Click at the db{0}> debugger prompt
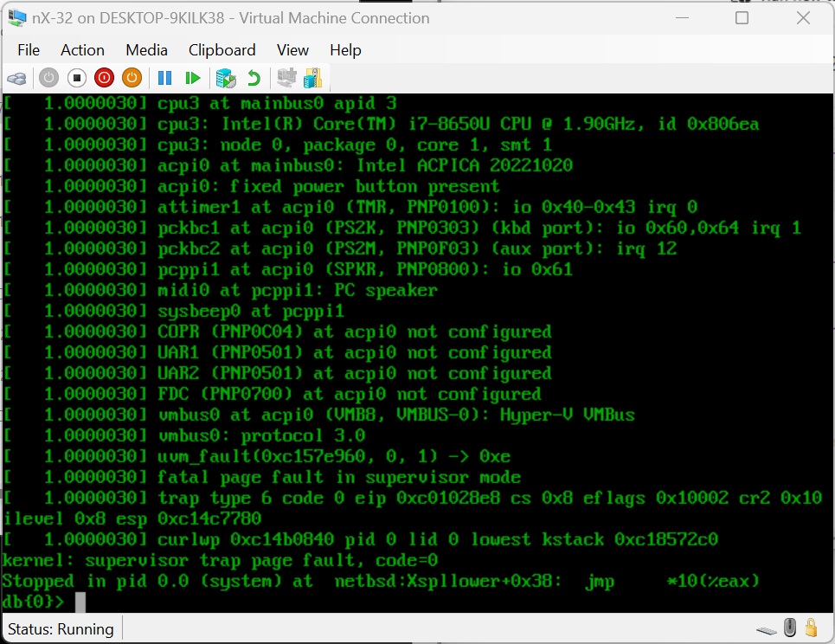 tap(80, 602)
